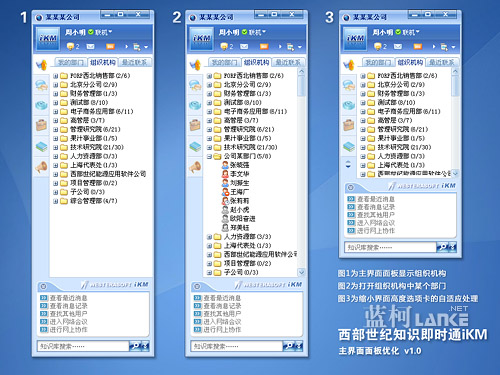Screen dimensions: 500x375
Task: Click the 查看最近消息 link in window 2
Action: click(x=222, y=298)
